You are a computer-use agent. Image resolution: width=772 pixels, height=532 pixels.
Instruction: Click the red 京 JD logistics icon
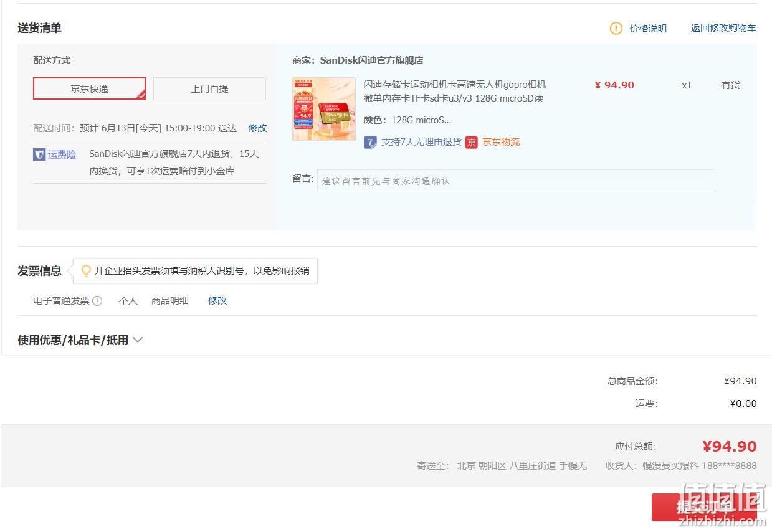pos(471,142)
